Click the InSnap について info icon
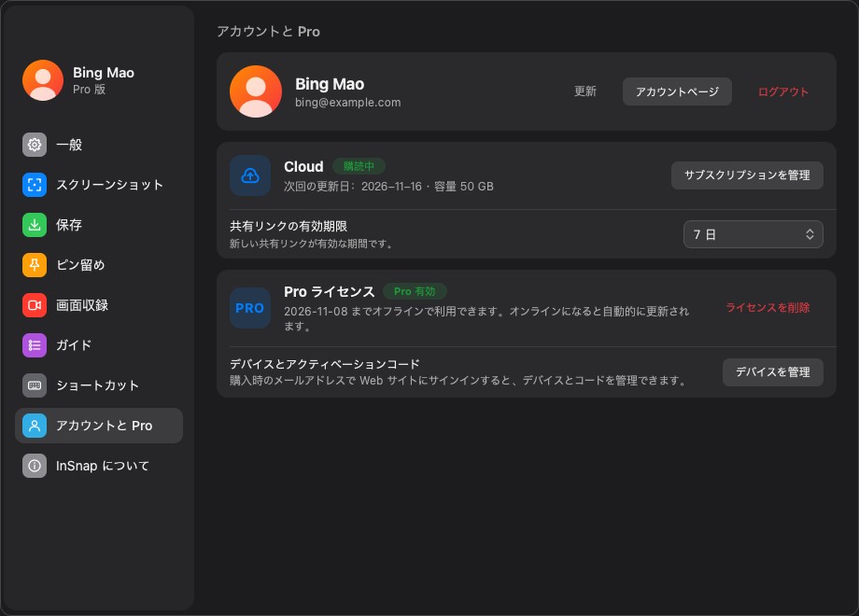The width and height of the screenshot is (859, 616). 35,466
